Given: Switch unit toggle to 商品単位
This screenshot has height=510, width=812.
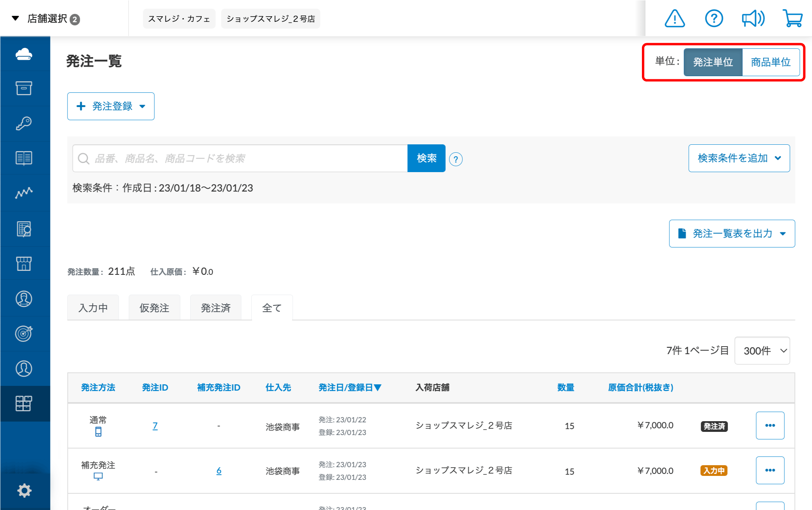Looking at the screenshot, I should pos(770,62).
